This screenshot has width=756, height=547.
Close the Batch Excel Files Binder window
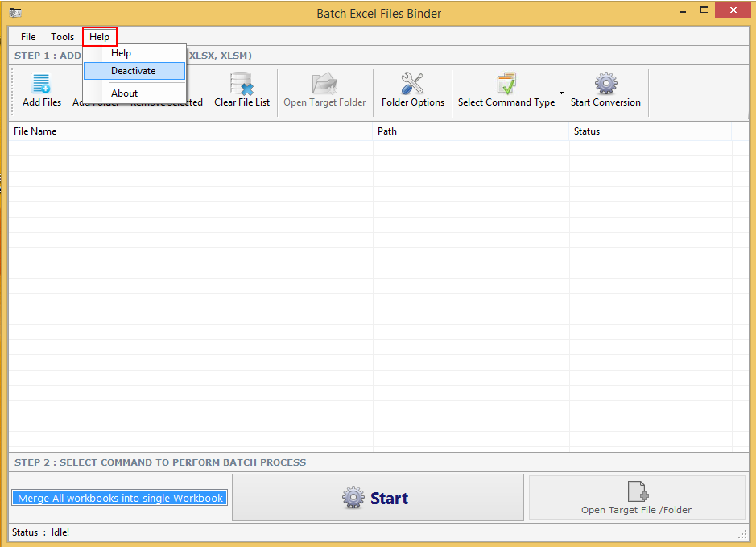(x=733, y=10)
